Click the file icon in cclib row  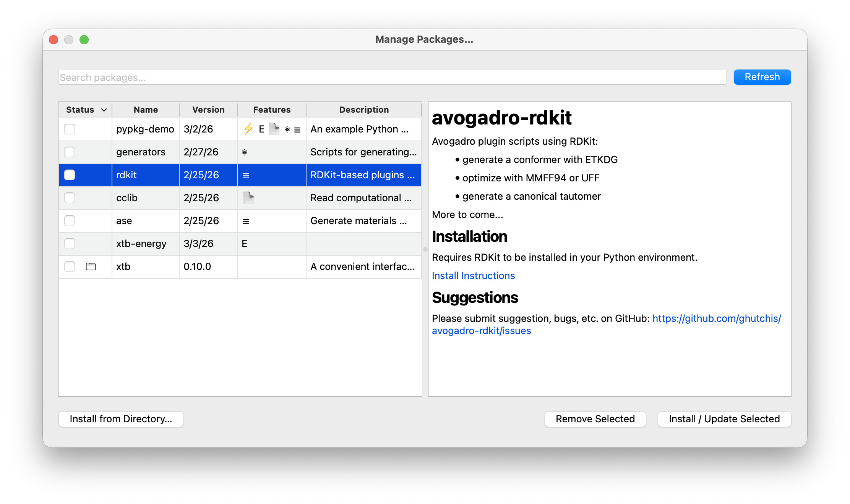point(248,198)
